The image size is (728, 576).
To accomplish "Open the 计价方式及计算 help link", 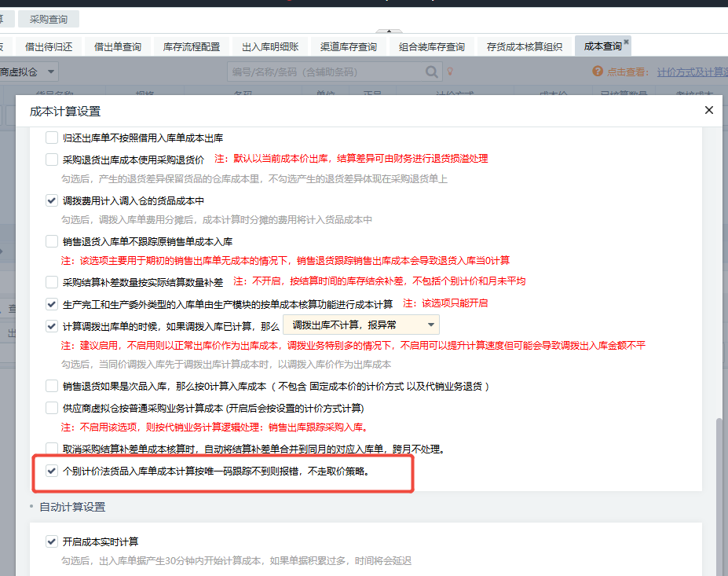I will tap(692, 72).
